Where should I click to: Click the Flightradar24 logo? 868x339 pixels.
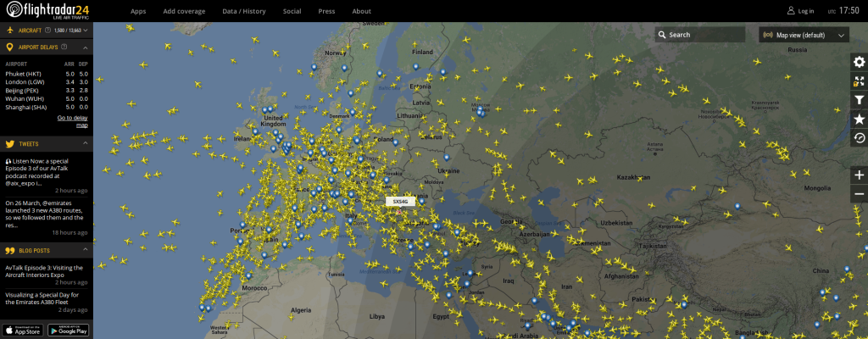47,10
